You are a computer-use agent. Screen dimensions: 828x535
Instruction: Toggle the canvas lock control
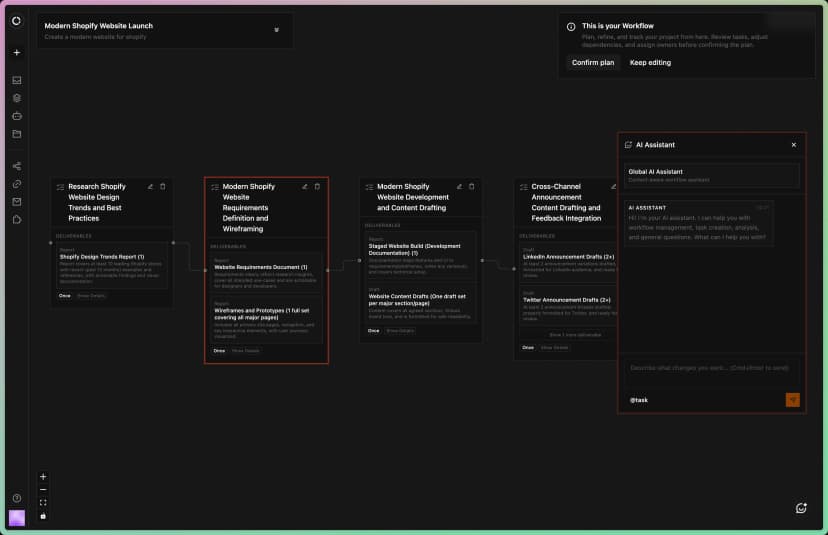click(43, 516)
